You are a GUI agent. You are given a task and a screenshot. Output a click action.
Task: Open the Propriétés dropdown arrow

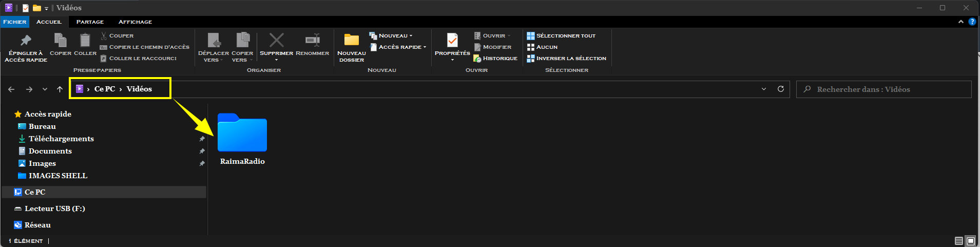(452, 60)
